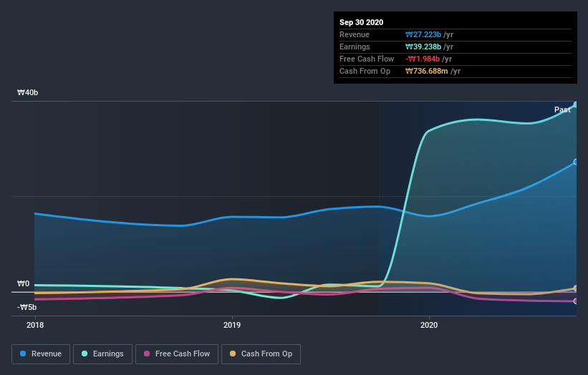Click the teal Earnings legend dot
588x375 pixels.
85,354
